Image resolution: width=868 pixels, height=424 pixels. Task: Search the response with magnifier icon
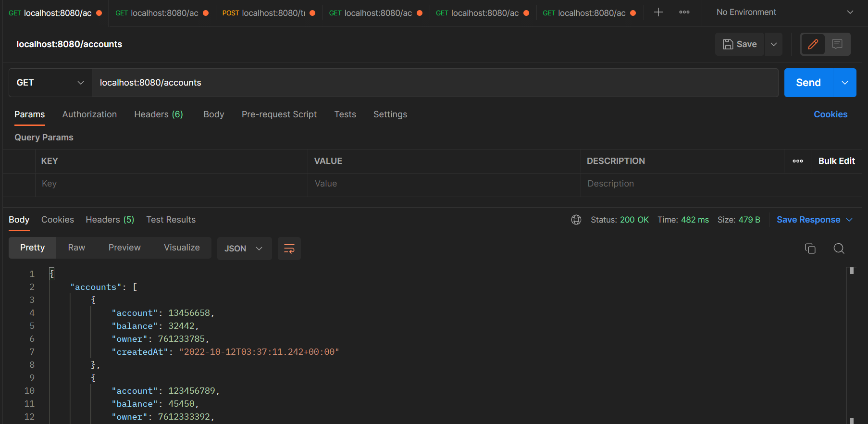(x=839, y=249)
